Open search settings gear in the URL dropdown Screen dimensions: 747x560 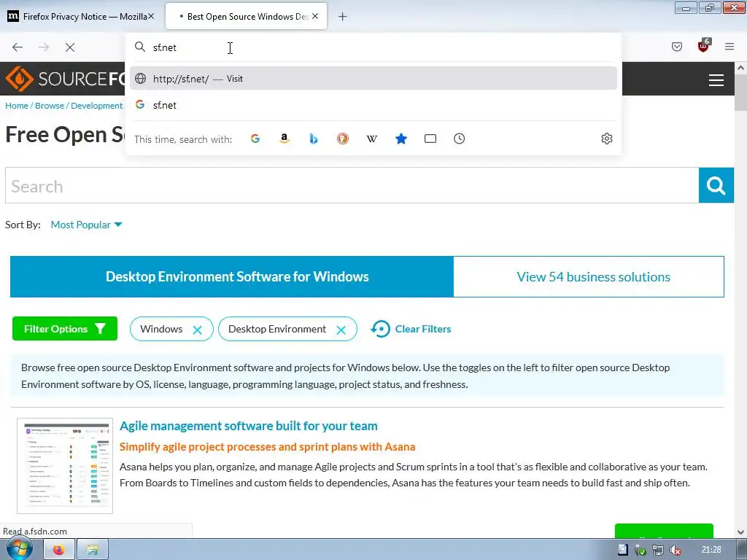click(x=606, y=139)
